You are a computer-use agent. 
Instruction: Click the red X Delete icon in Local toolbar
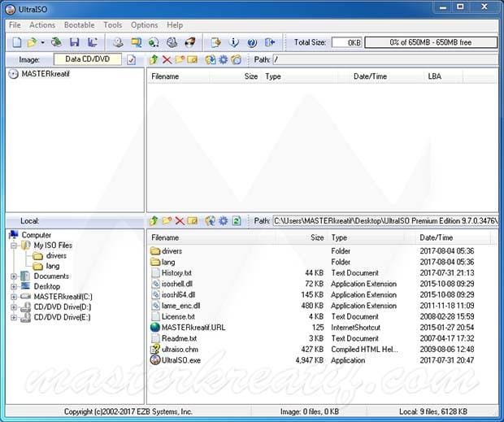[x=180, y=221]
